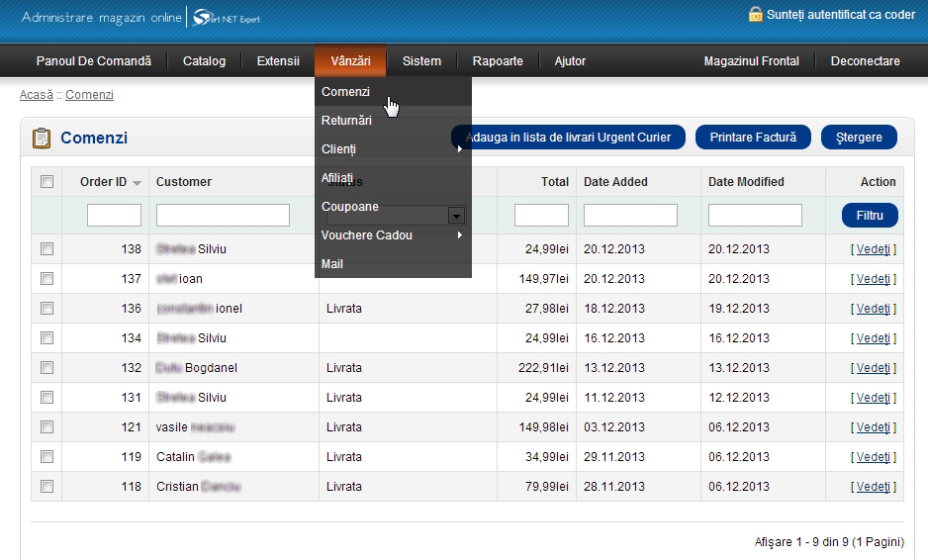928x560 pixels.
Task: Click the Order ID sort arrow
Action: [x=137, y=183]
